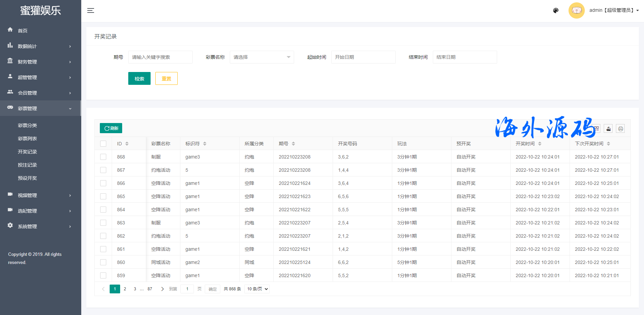Open the theme palette icon
Viewport: 644px width, 315px height.
pyautogui.click(x=556, y=10)
